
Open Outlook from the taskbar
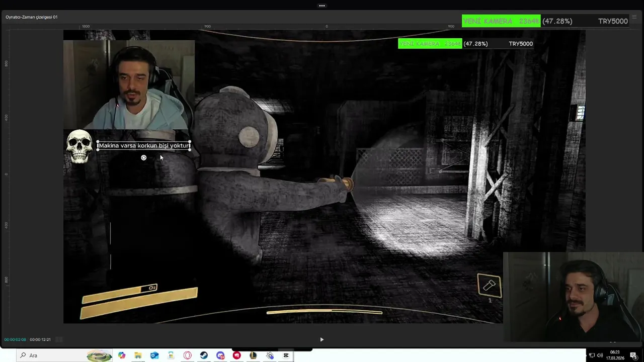154,355
